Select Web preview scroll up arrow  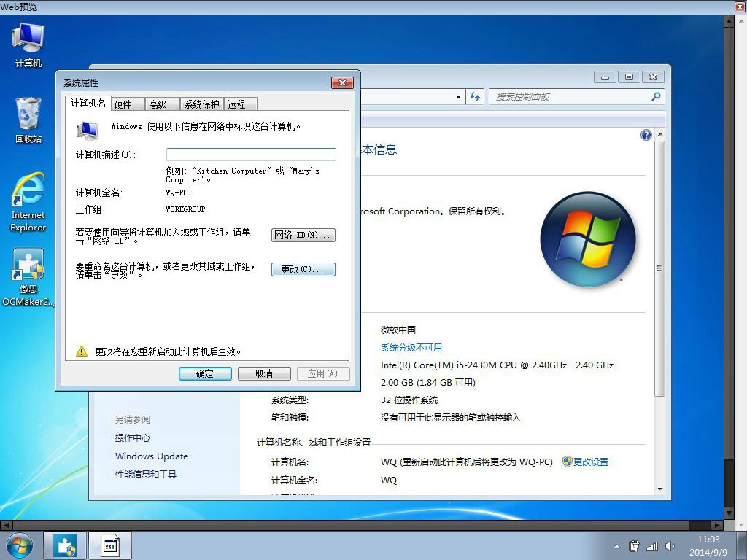click(x=729, y=21)
